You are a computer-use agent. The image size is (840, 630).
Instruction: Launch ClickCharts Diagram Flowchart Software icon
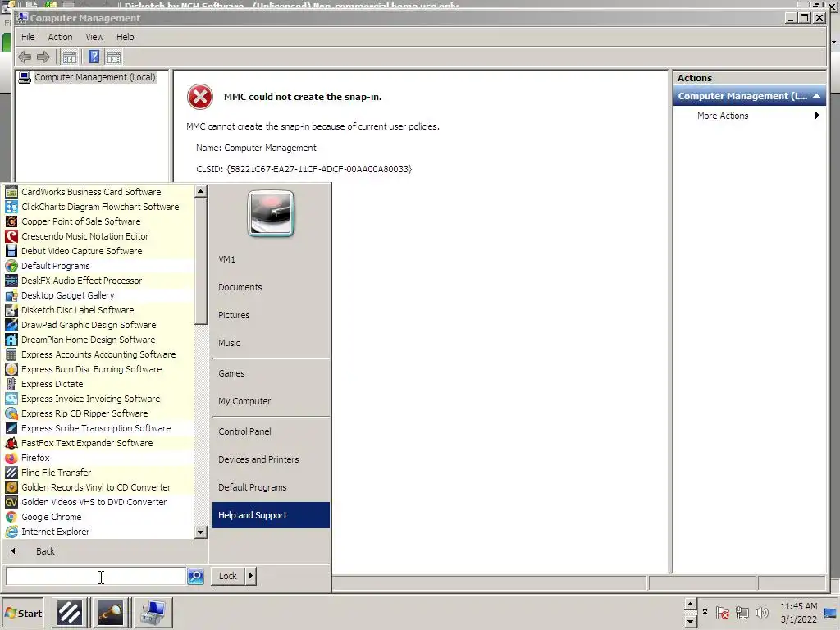(11, 207)
